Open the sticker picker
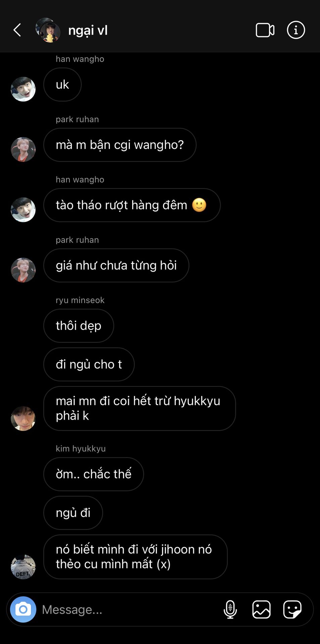The width and height of the screenshot is (320, 644). click(x=292, y=609)
